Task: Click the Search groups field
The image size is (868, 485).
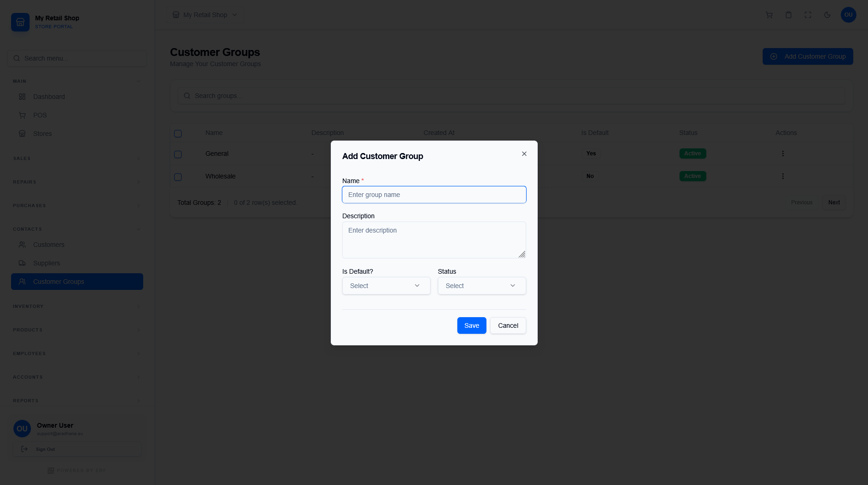Action: click(x=512, y=96)
